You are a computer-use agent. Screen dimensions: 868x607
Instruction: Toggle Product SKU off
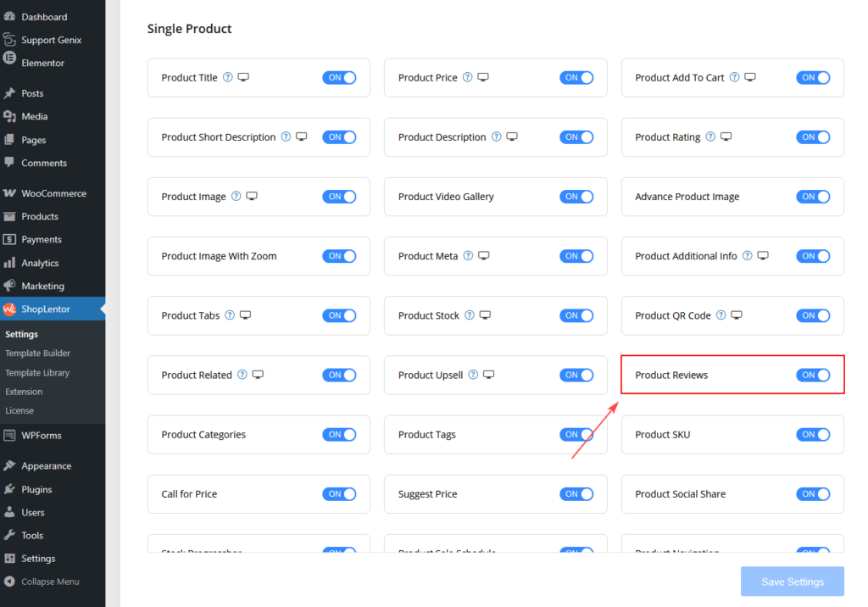813,434
